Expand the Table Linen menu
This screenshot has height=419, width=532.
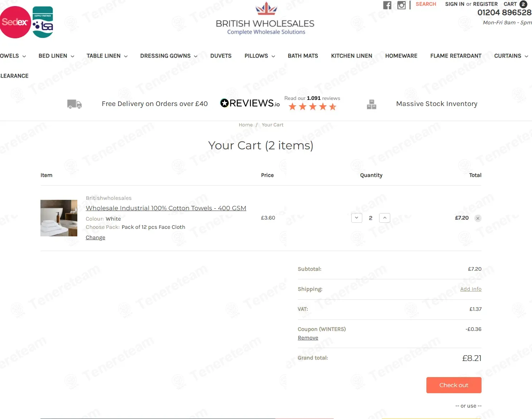pyautogui.click(x=107, y=56)
